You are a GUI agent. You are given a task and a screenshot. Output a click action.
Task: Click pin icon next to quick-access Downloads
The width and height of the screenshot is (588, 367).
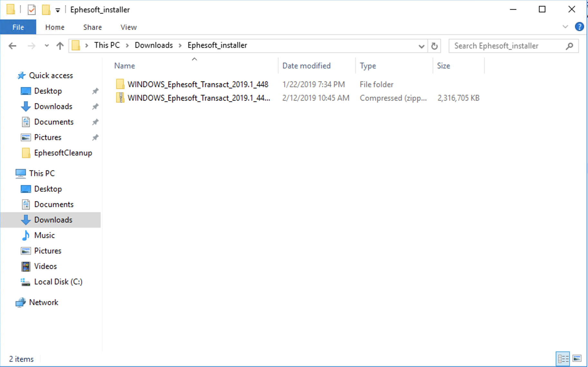95,106
